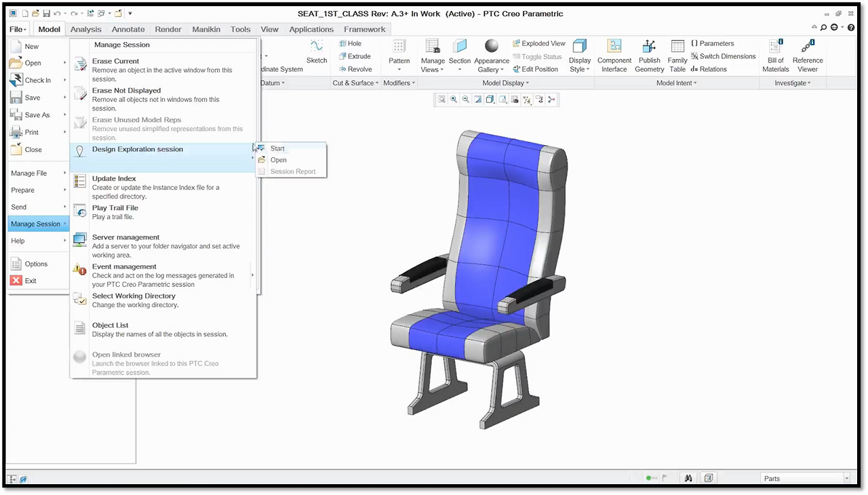Choose the Revolve tool

[x=355, y=69]
